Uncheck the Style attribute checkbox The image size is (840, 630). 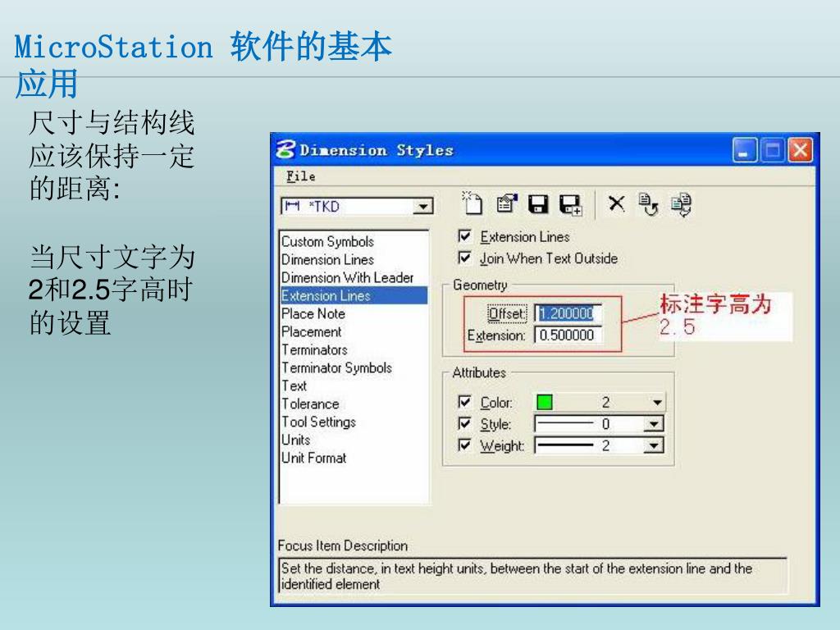(x=464, y=424)
